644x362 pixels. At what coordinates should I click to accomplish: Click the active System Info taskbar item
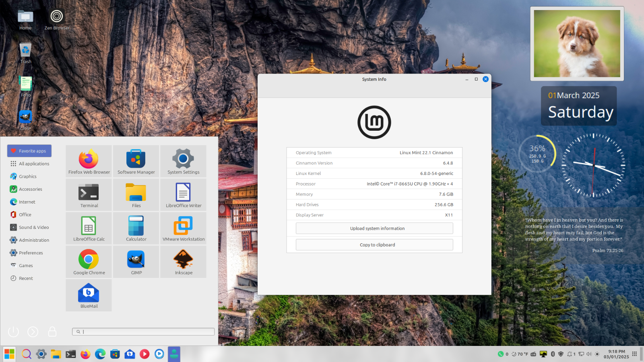coord(174,354)
